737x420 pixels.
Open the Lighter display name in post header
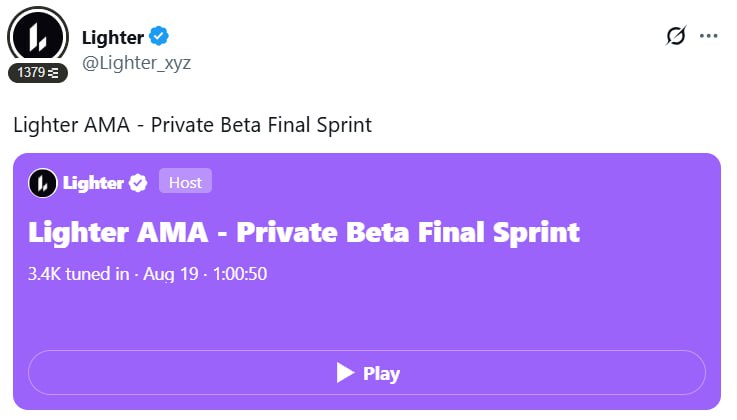113,38
